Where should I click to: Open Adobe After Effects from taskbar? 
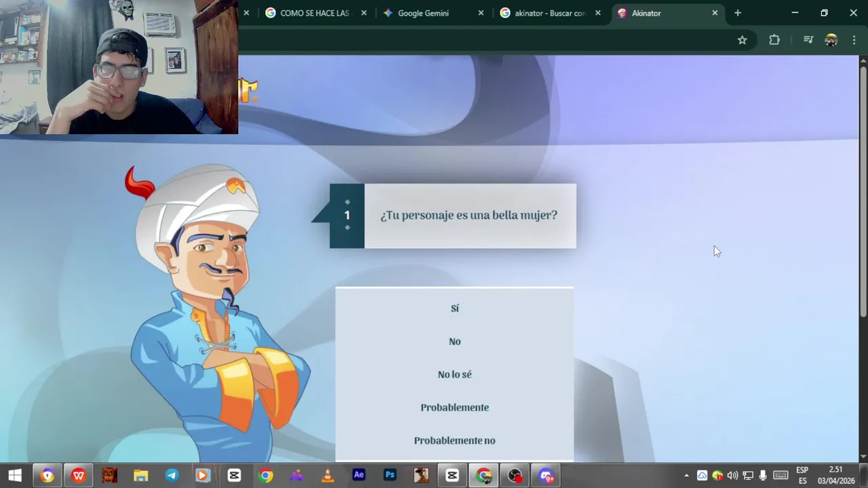click(359, 476)
